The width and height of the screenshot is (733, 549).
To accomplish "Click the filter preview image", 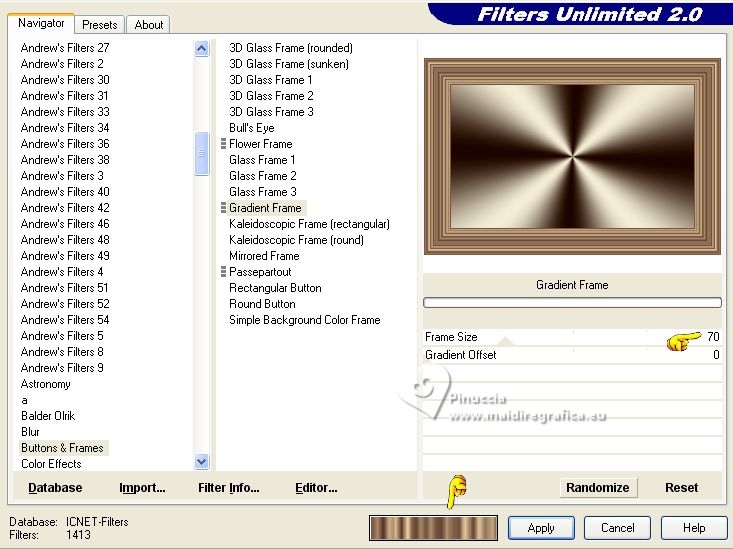I will (x=572, y=156).
